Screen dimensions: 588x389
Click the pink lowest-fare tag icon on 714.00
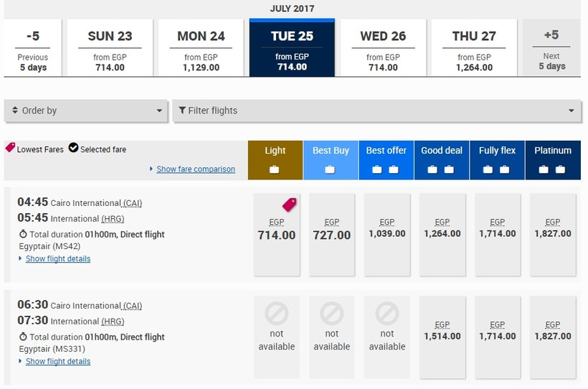click(289, 205)
